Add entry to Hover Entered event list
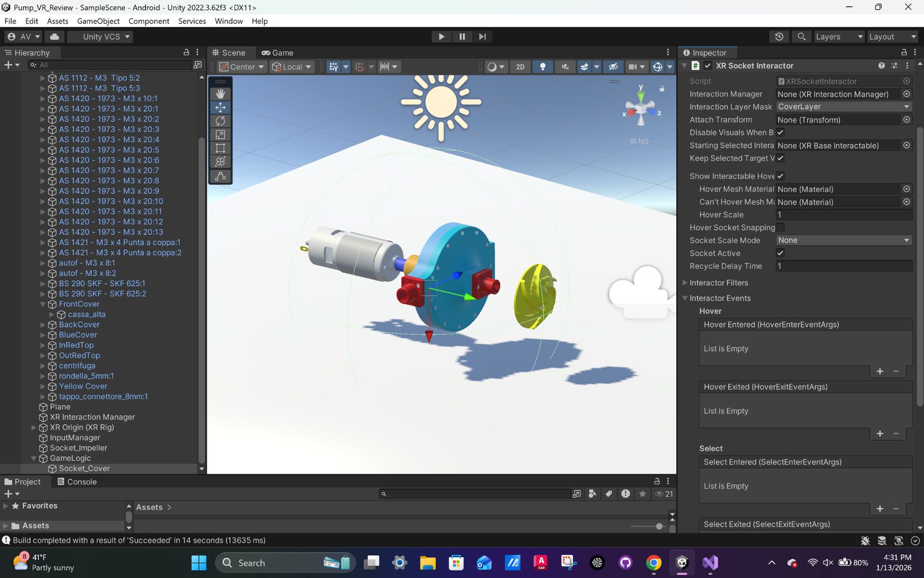 880,371
